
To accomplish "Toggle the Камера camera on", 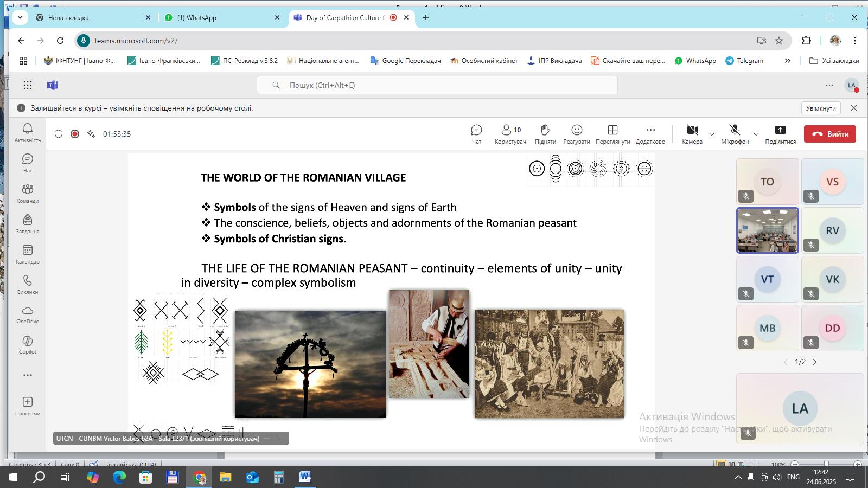I will tap(692, 134).
